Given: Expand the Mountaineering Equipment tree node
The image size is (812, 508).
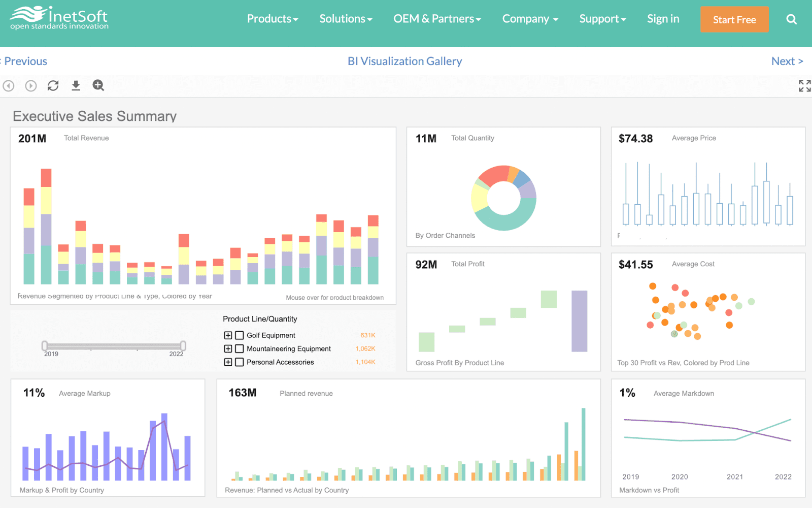Looking at the screenshot, I should coord(228,348).
